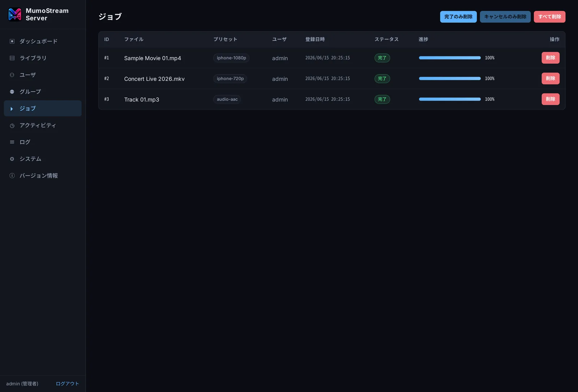Open the アクティビティ menu entry
The image size is (578, 392).
[43, 125]
